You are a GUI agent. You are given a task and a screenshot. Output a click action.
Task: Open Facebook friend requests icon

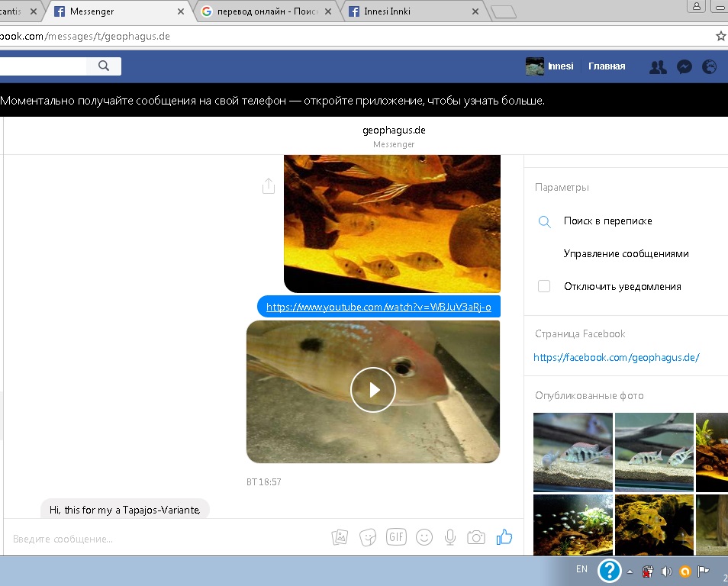tap(657, 67)
